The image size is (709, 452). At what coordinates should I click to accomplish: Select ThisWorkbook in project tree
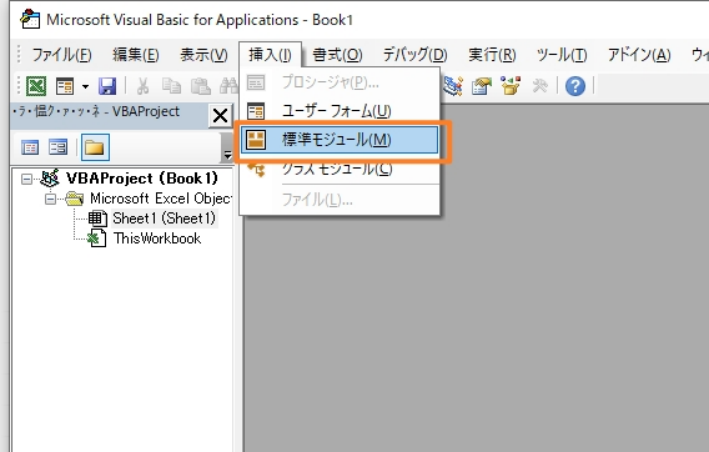click(157, 238)
